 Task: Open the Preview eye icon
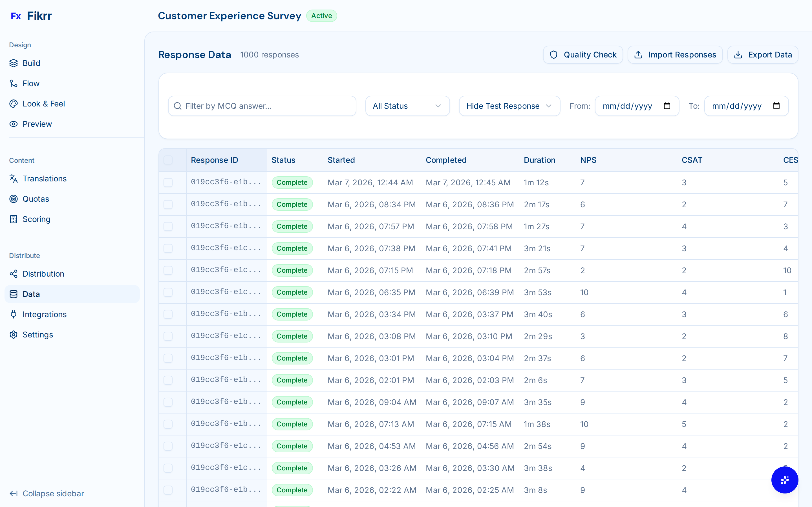tap(14, 124)
